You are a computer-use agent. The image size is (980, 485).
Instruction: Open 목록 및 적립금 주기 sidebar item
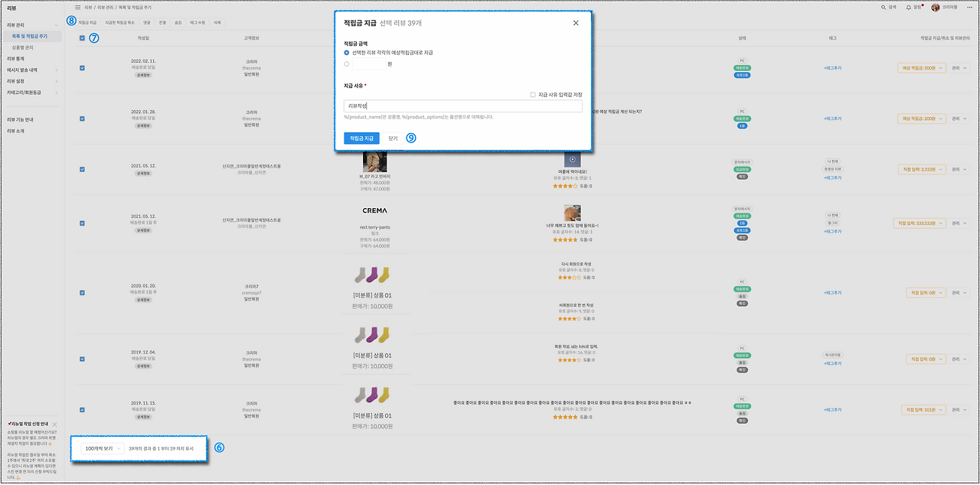point(31,36)
